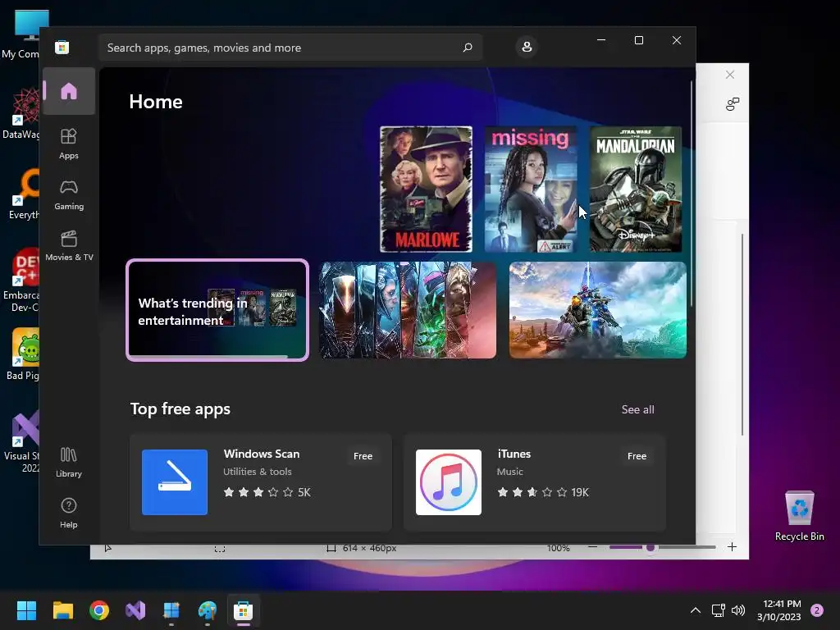Launch Google Chrome from the taskbar

click(x=99, y=610)
